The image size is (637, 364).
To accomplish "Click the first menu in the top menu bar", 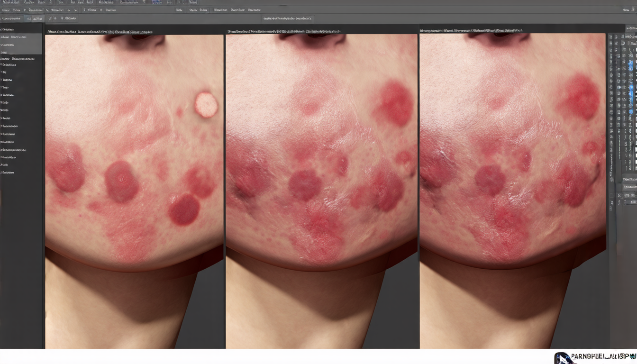I will coord(9,2).
